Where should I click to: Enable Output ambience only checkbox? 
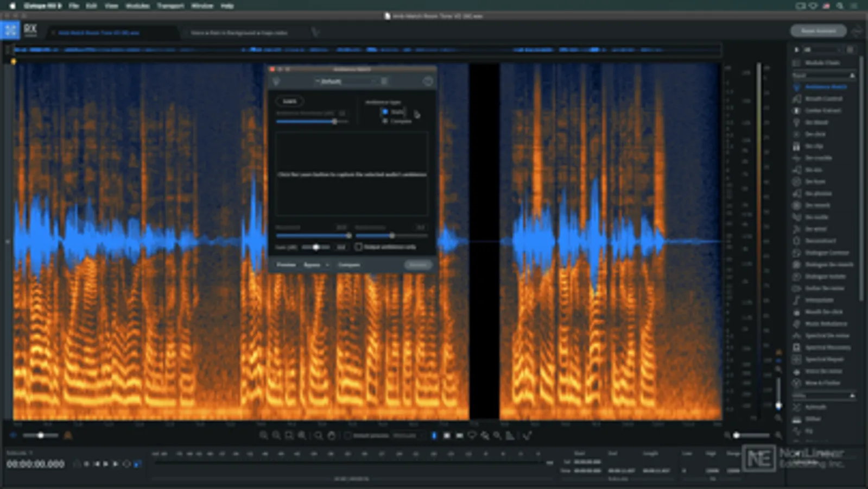(358, 247)
